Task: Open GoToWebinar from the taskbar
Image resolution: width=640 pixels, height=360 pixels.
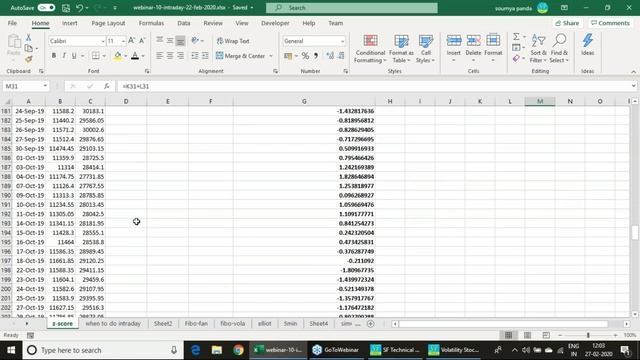Action: [x=335, y=350]
